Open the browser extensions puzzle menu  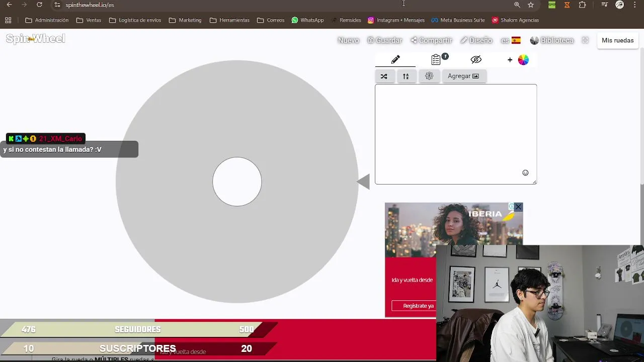(x=583, y=5)
